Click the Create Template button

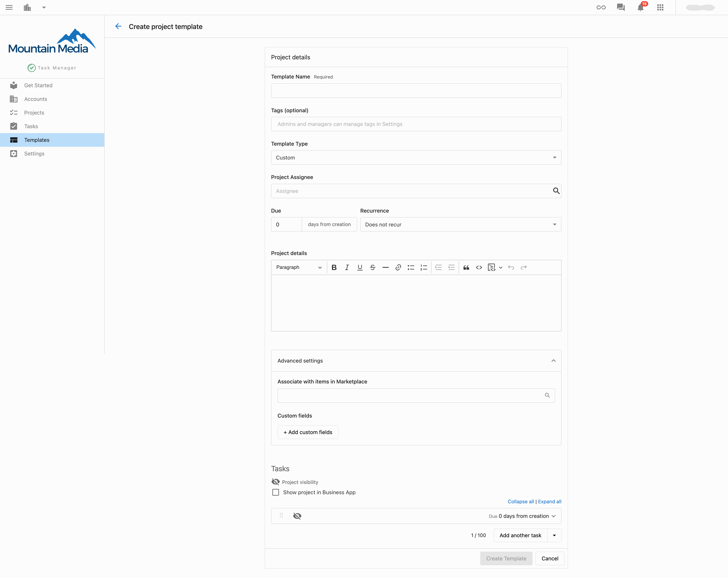pos(506,558)
